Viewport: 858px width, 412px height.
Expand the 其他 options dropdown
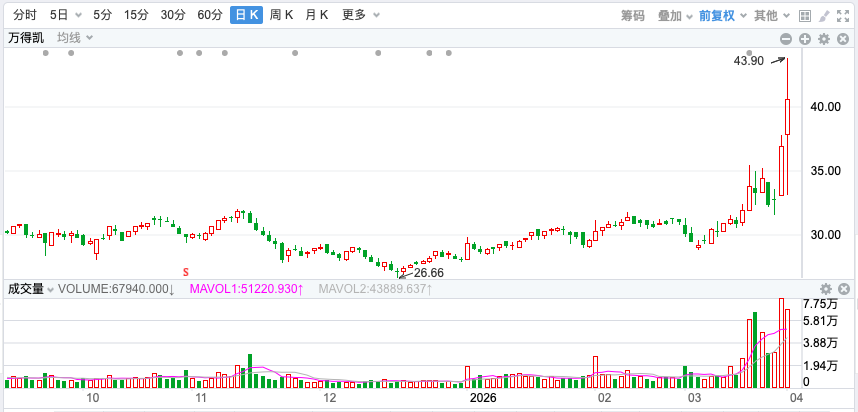click(x=770, y=15)
